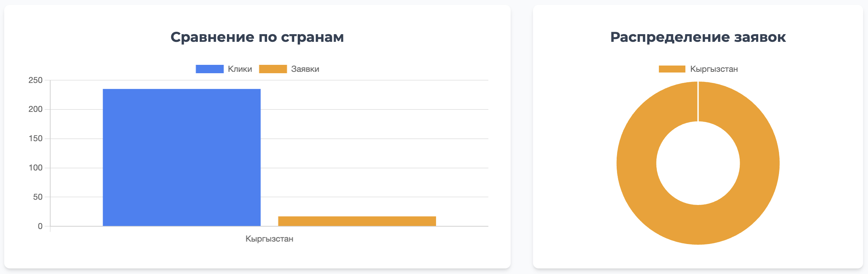Toggle Кыргызстан label in donut legend

coord(714,69)
